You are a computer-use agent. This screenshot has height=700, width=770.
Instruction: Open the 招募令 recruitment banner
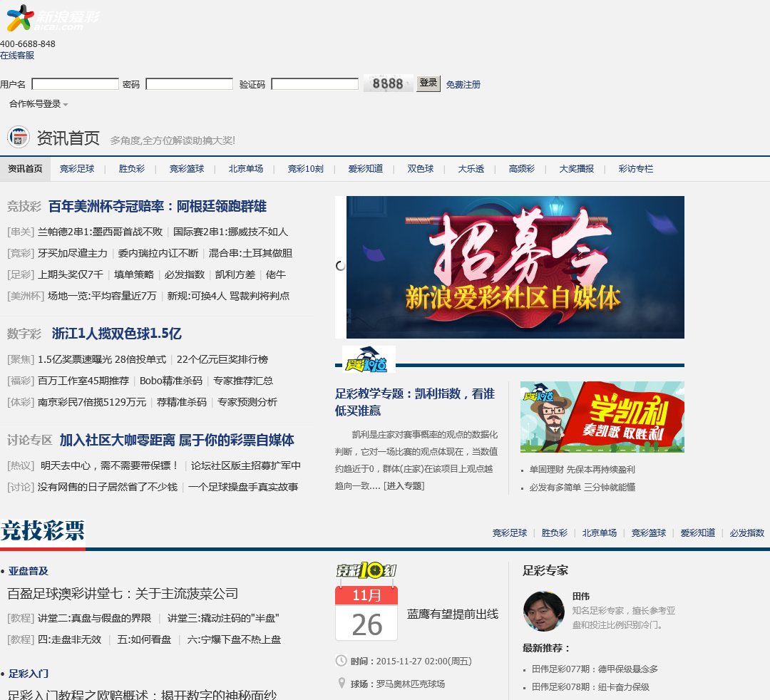[515, 267]
